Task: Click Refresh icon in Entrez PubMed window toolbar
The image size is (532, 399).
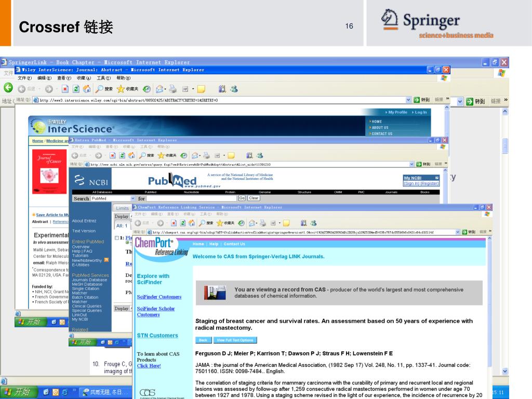Action: pos(122,155)
